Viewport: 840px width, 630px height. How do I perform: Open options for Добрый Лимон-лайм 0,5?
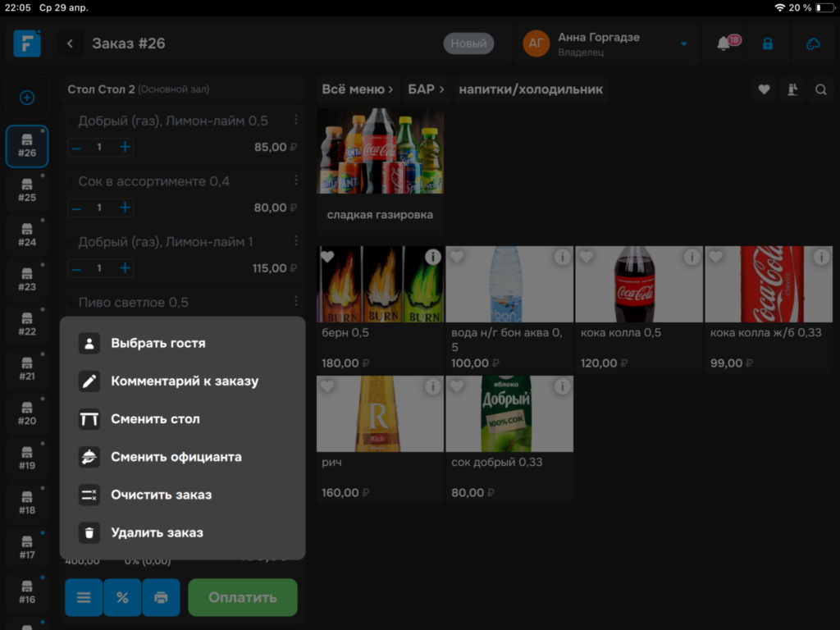[x=295, y=120]
